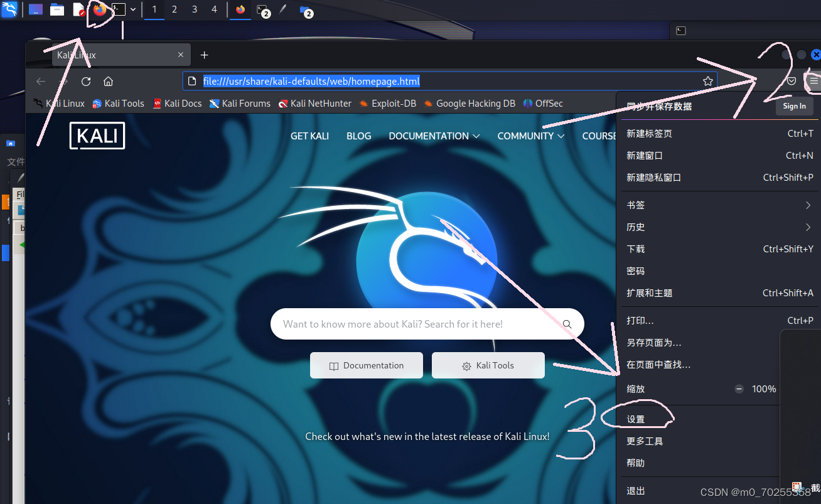Viewport: 821px width, 504px height.
Task: Open Google Hacking DB bookmark
Action: tap(470, 104)
